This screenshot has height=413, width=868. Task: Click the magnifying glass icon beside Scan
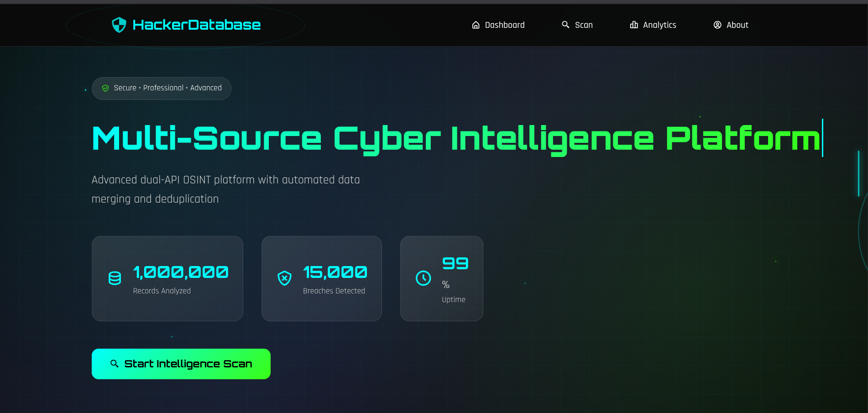[565, 25]
